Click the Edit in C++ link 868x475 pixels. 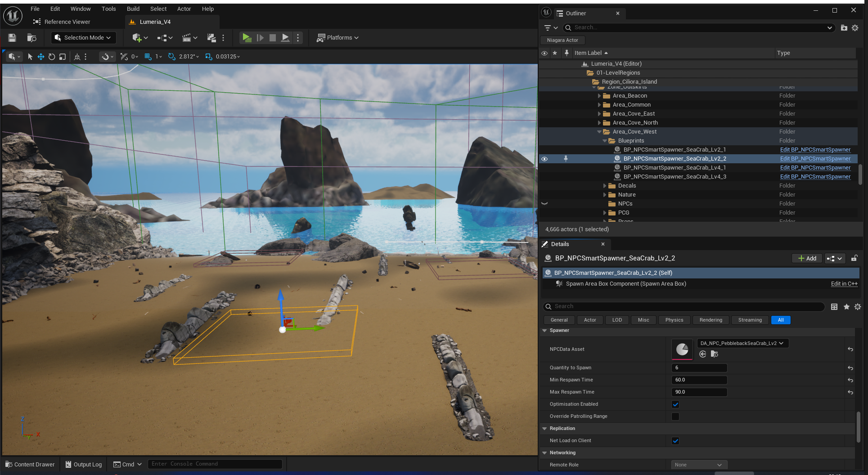pyautogui.click(x=844, y=284)
